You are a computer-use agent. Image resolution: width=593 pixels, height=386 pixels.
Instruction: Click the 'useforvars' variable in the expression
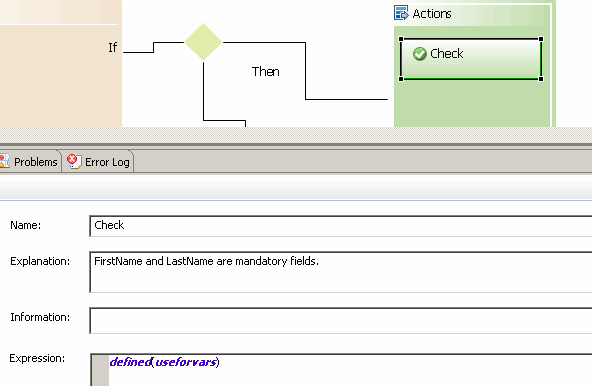coord(186,362)
